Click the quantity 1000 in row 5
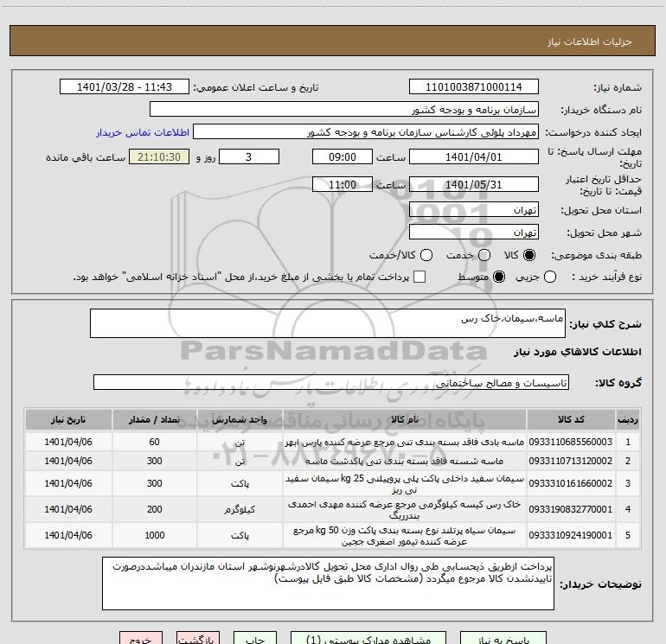The width and height of the screenshot is (666, 644). point(155,535)
